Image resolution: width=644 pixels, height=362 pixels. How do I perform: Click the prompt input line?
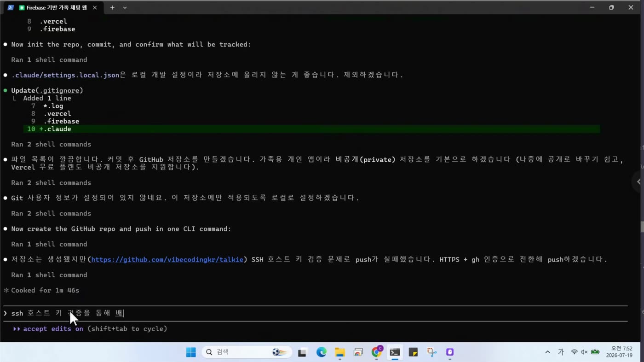click(315, 313)
